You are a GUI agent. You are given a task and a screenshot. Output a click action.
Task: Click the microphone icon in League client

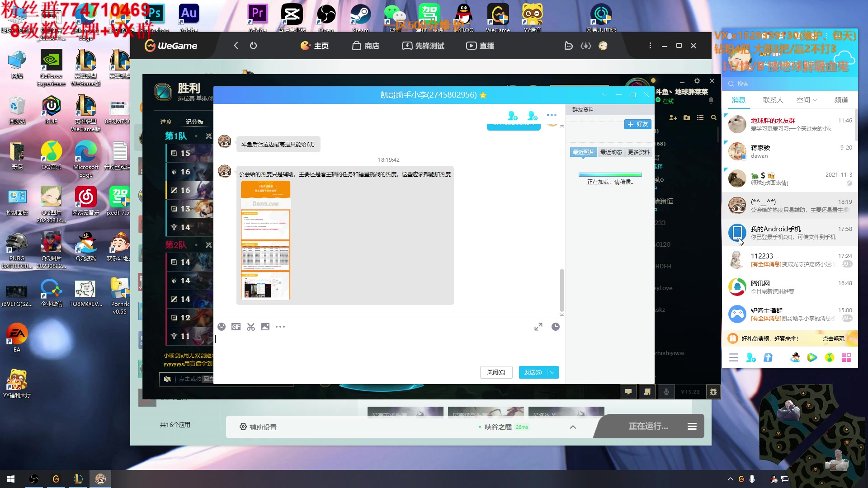[x=666, y=392]
